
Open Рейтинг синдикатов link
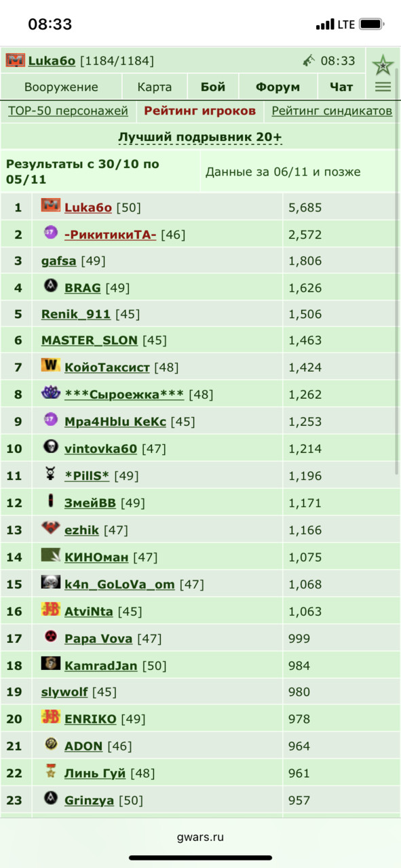(332, 111)
